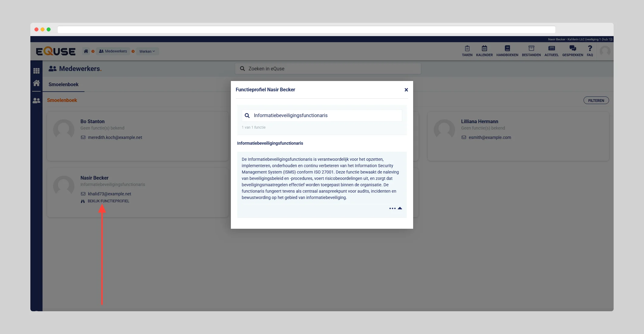Screen dimensions: 644x334
Task: Collapse the function description with the caret
Action: pyautogui.click(x=400, y=208)
